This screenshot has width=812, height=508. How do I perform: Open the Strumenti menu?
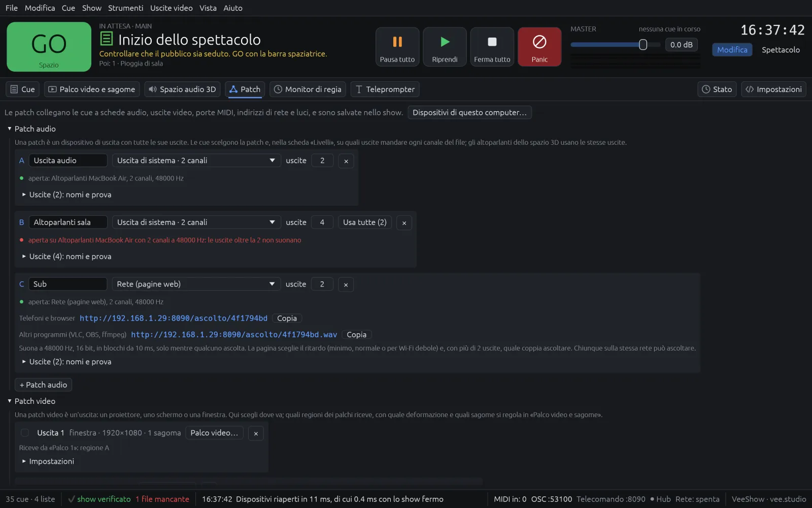point(125,8)
